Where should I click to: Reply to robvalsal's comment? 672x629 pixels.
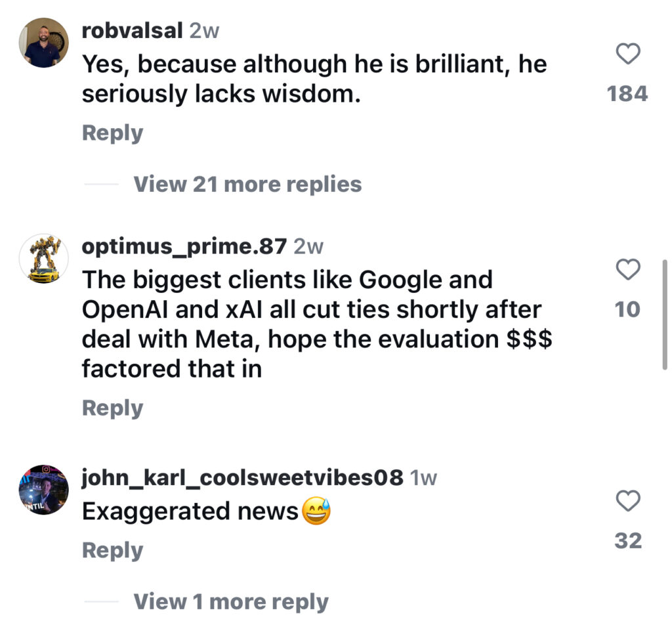(x=112, y=133)
